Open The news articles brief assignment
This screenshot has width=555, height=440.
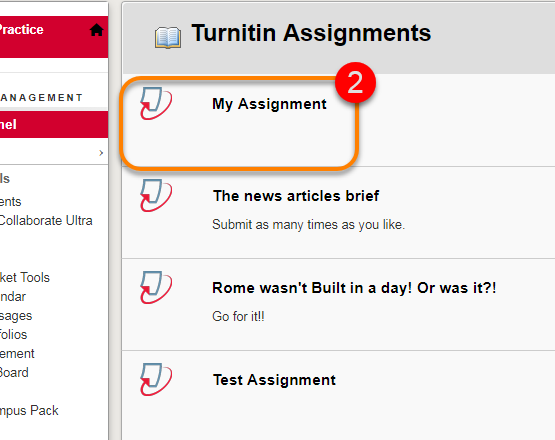[x=296, y=196]
